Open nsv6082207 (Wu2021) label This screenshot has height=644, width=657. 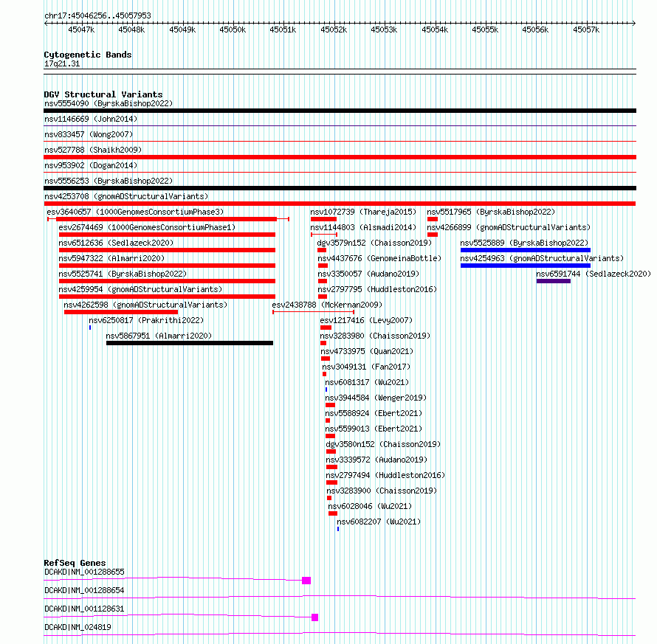379,522
